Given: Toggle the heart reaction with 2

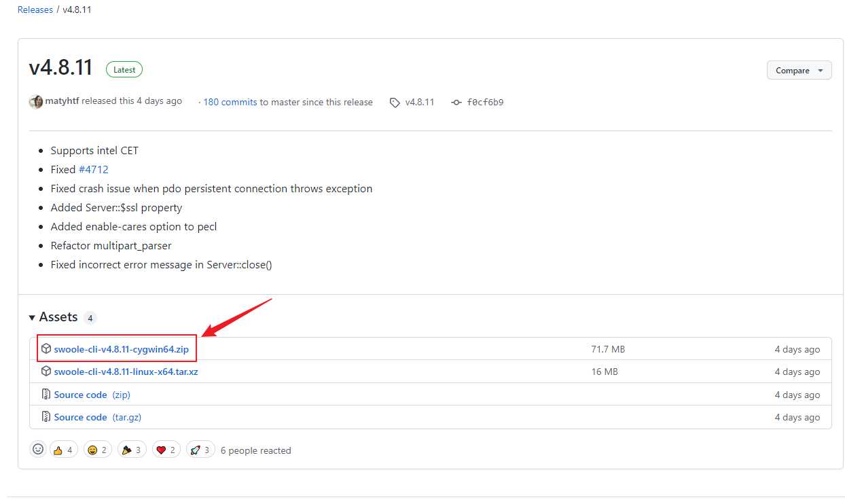Looking at the screenshot, I should click(166, 450).
